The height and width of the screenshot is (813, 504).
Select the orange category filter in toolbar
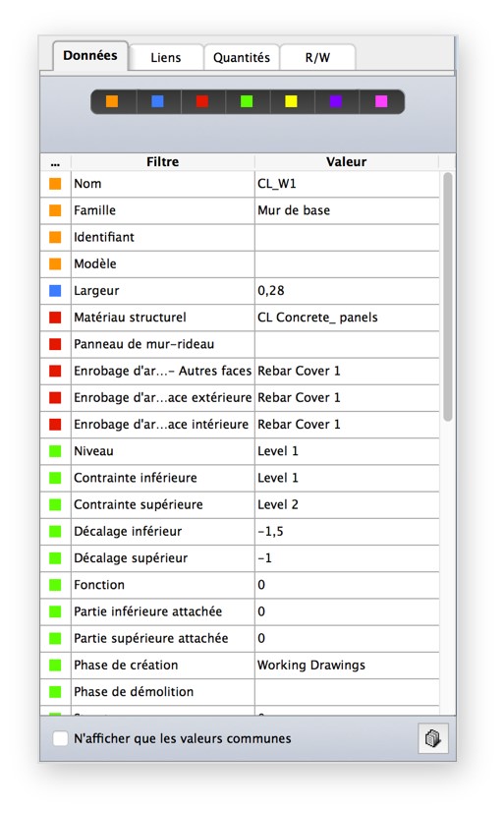[x=112, y=101]
